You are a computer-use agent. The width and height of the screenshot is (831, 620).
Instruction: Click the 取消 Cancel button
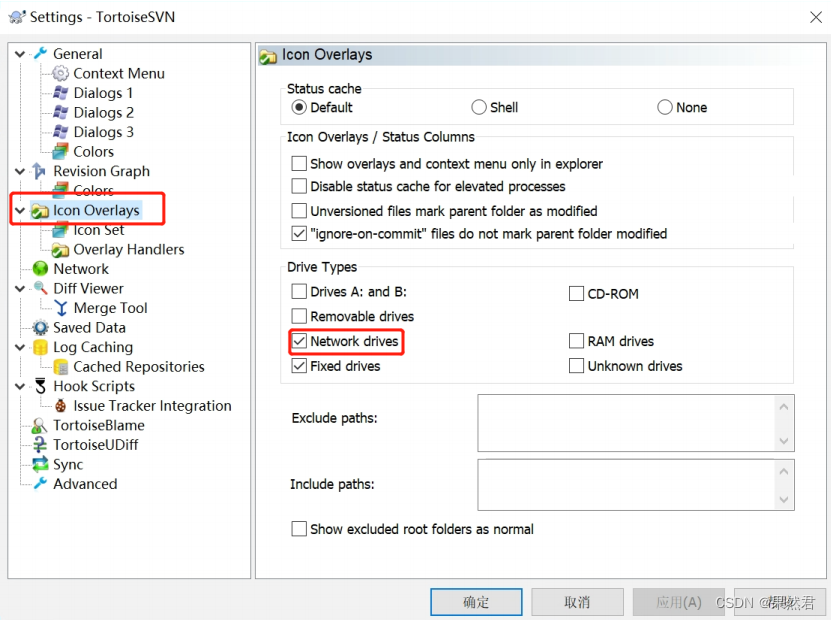pyautogui.click(x=577, y=602)
